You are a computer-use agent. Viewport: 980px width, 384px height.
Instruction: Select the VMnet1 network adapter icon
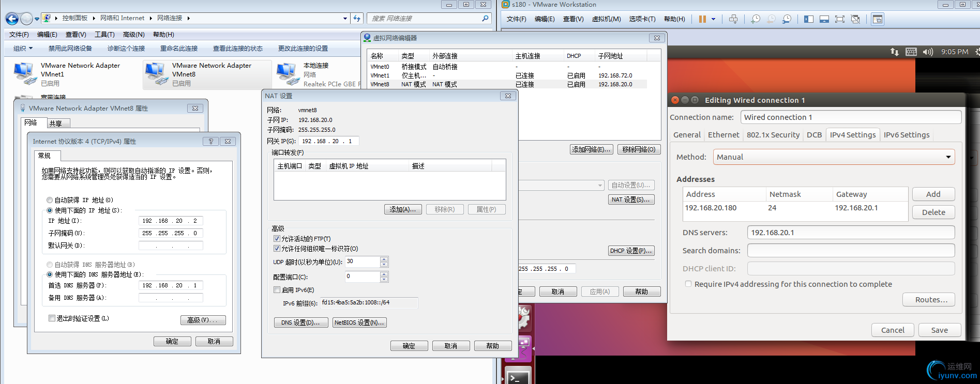24,74
